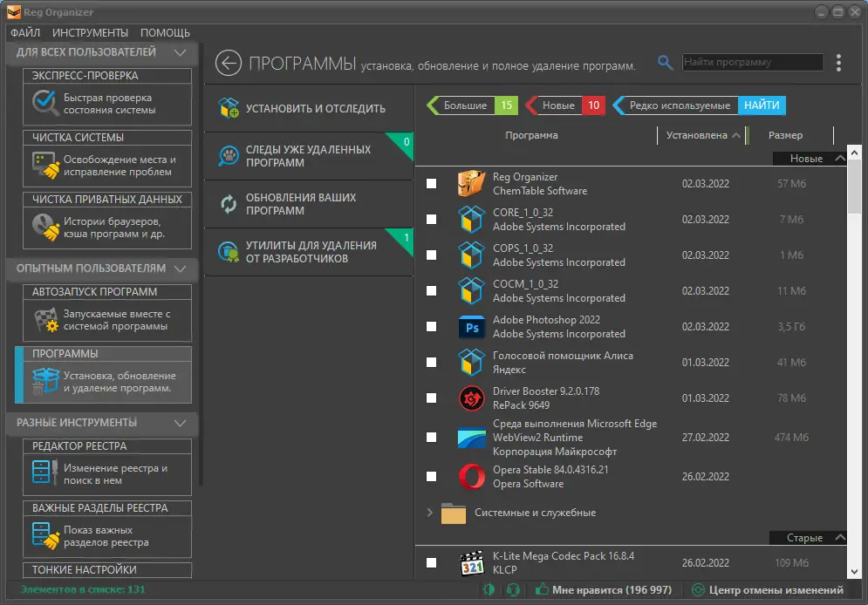Viewport: 868px width, 605px height.
Task: Tick the checkbox for CORE_1_0_32
Action: (431, 220)
